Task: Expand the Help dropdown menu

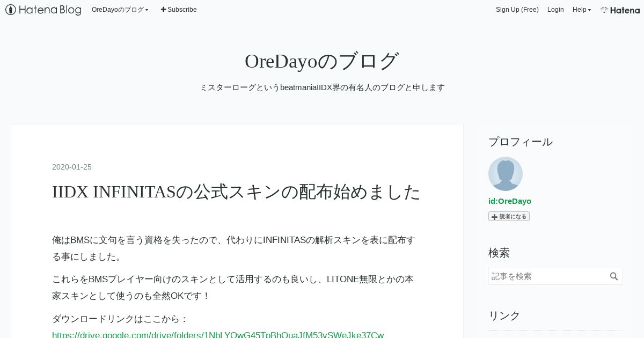Action: (582, 10)
